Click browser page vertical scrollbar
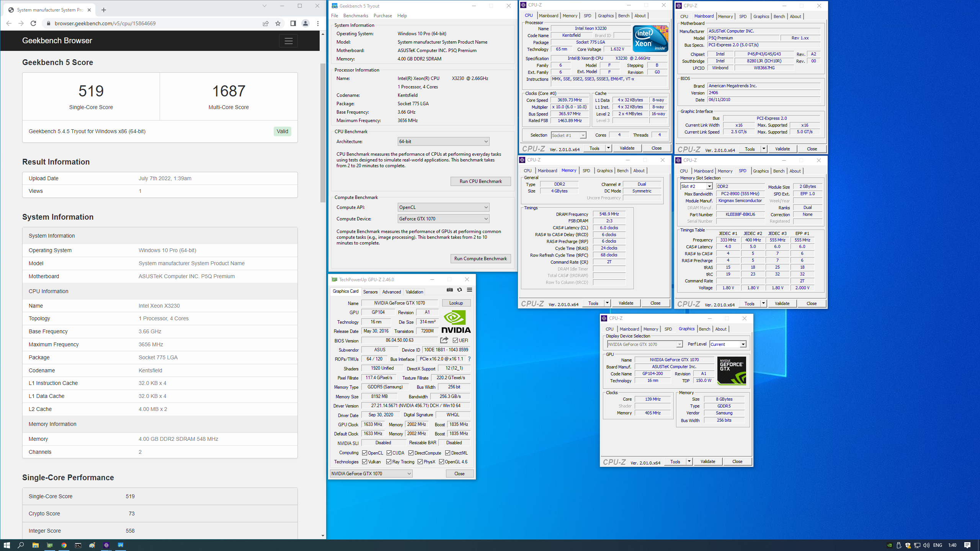This screenshot has height=551, width=980. click(323, 133)
